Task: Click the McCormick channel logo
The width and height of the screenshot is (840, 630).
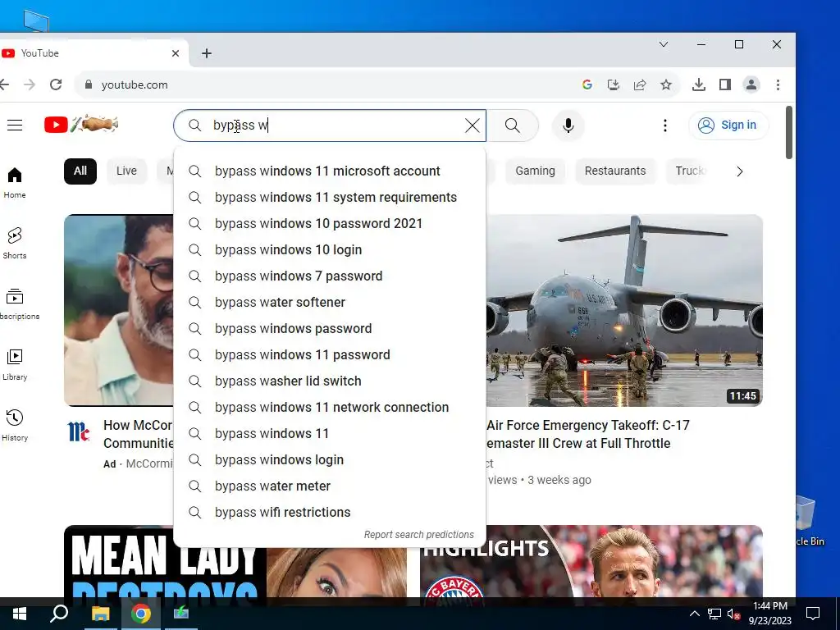Action: tap(79, 431)
